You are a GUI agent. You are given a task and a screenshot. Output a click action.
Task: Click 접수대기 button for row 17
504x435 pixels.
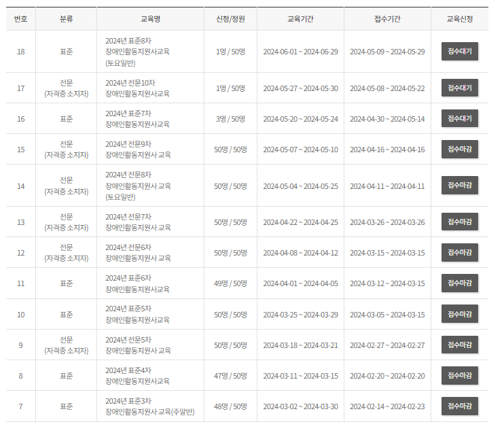[x=460, y=88]
